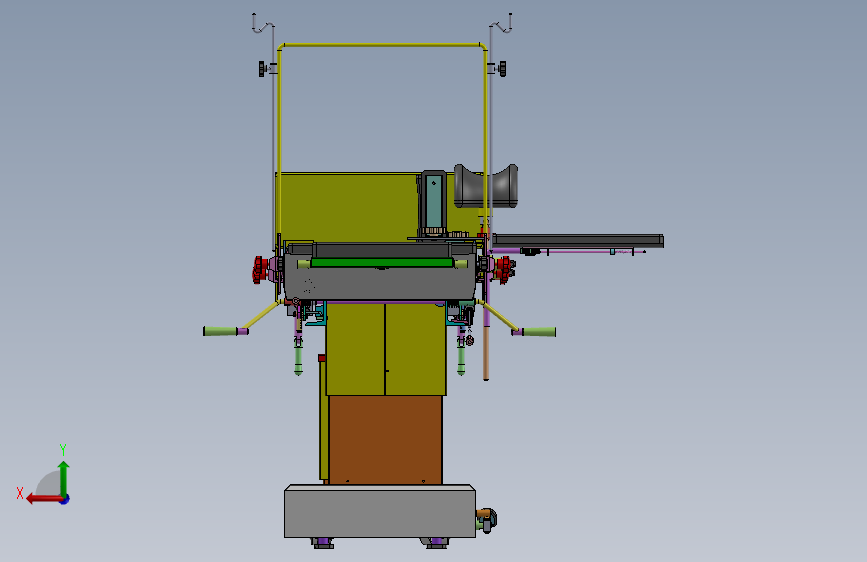
Task: Select the black clamp knob on the left pole
Action: point(262,69)
